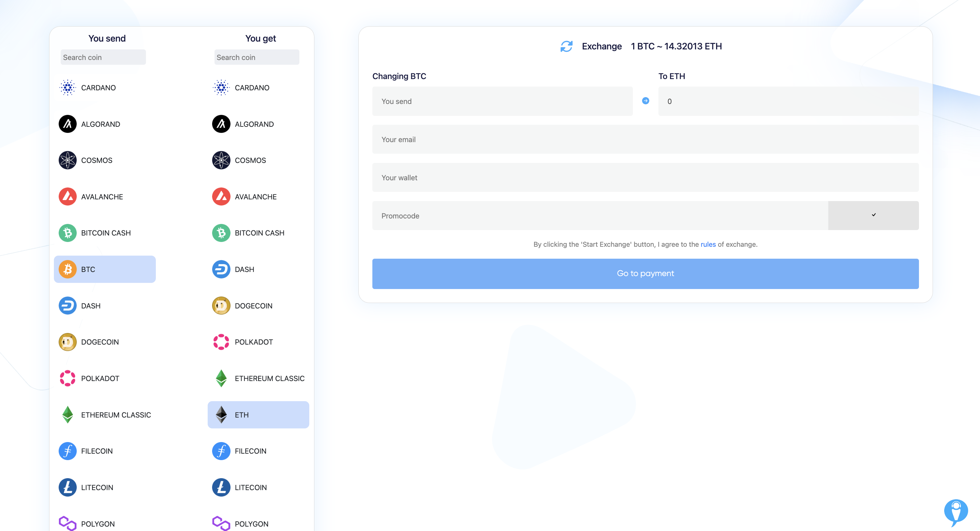Click the Your wallet input field
Image resolution: width=980 pixels, height=531 pixels.
(645, 178)
